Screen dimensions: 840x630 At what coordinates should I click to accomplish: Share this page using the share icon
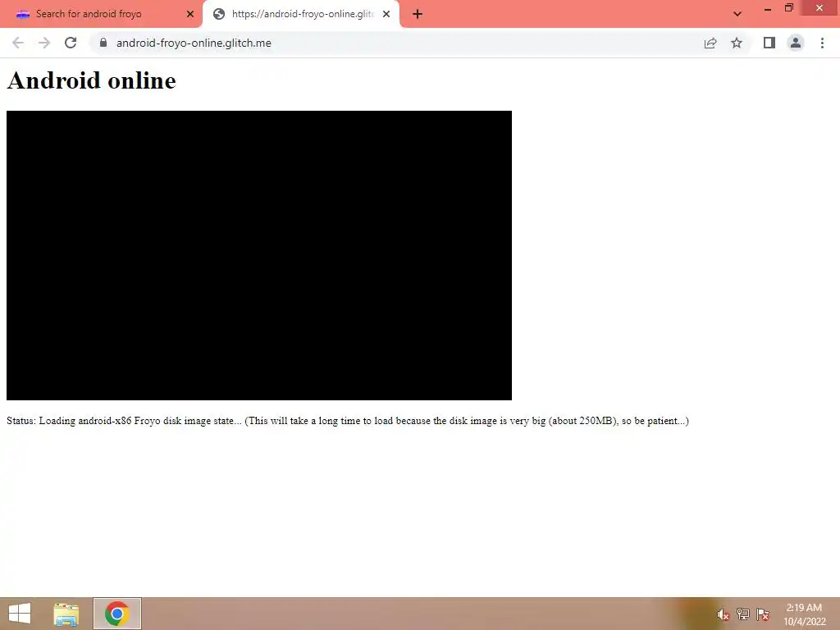click(710, 43)
